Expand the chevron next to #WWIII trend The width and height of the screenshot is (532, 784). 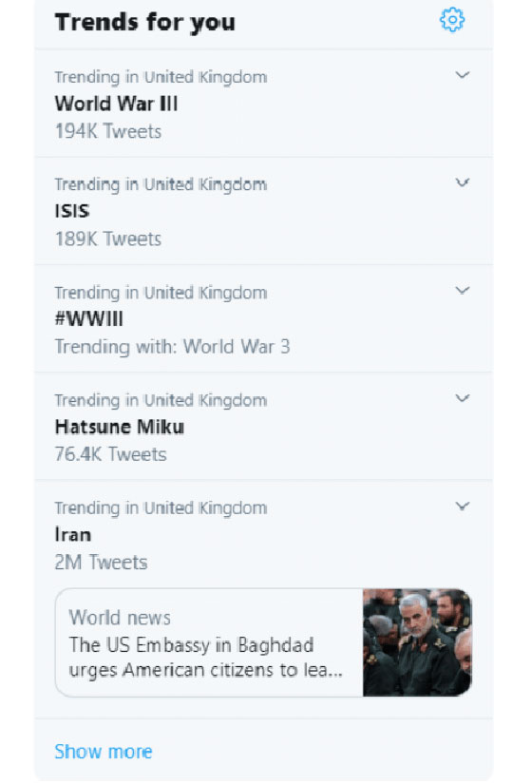coord(463,291)
